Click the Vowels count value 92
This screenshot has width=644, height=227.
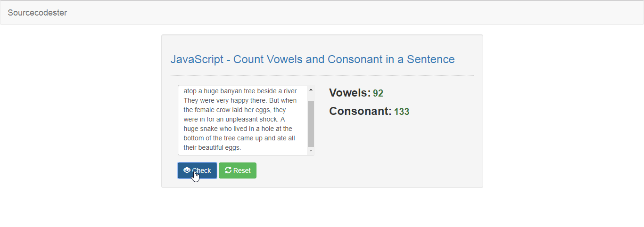click(378, 93)
